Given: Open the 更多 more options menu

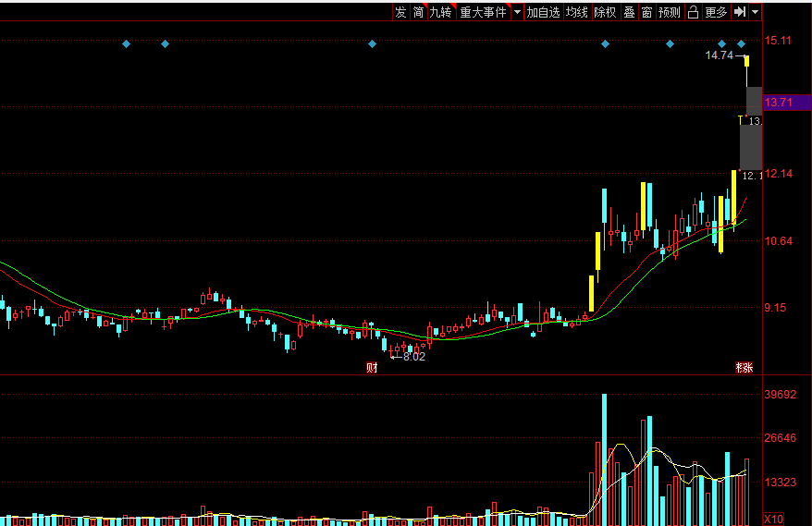Looking at the screenshot, I should point(716,12).
